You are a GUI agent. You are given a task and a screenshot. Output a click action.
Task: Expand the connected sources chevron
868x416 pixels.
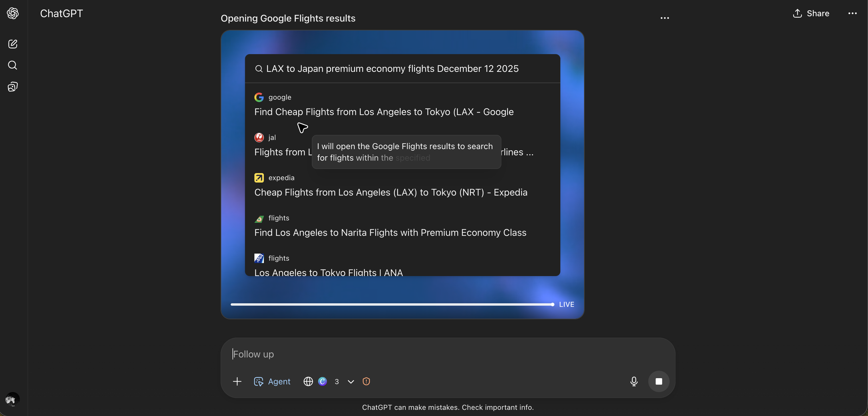click(x=351, y=382)
